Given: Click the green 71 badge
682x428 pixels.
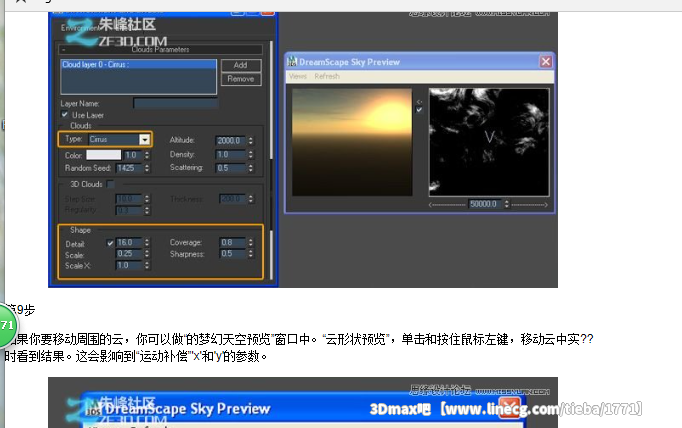Looking at the screenshot, I should click(7, 325).
